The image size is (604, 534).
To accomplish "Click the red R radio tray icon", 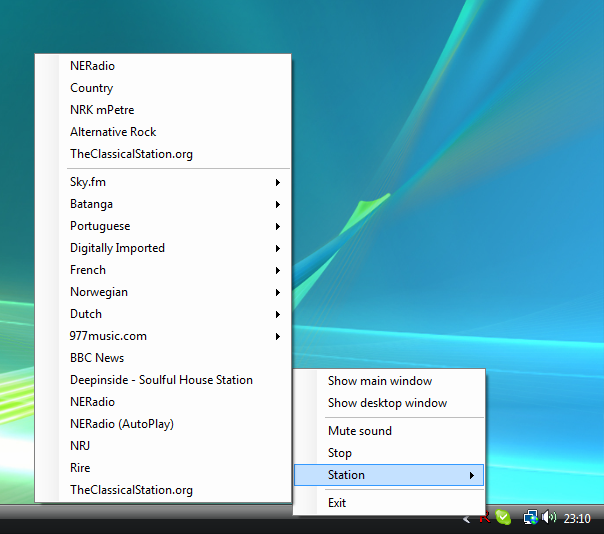I will click(x=485, y=517).
